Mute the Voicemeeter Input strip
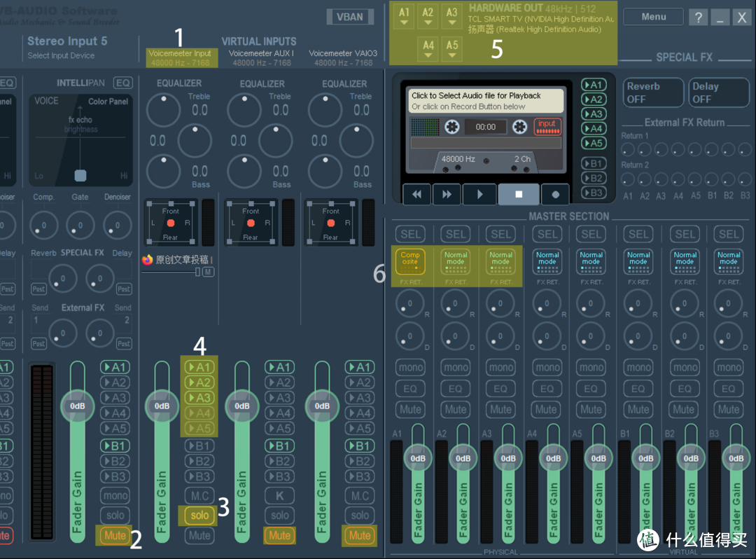Viewport: 756px width, 559px height. point(199,535)
